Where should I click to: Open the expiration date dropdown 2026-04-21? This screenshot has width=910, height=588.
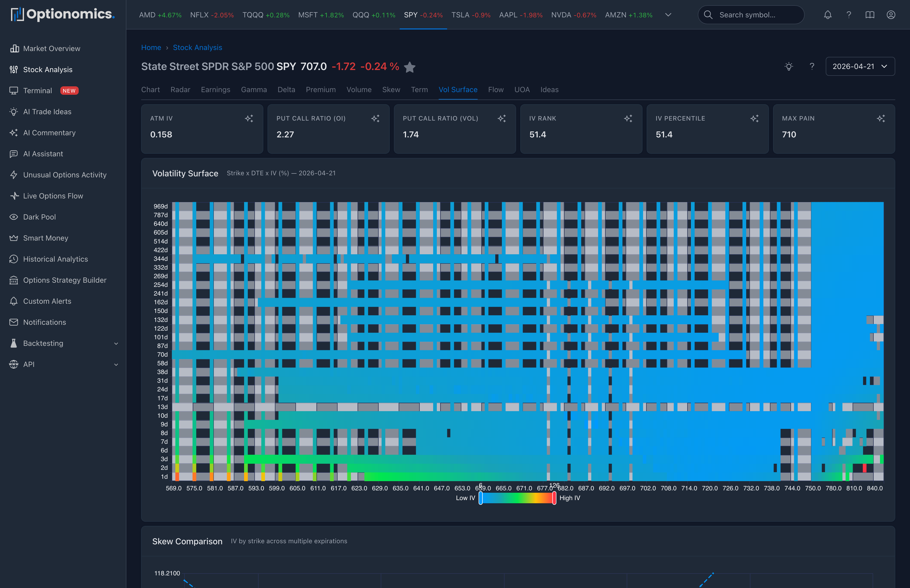[860, 66]
